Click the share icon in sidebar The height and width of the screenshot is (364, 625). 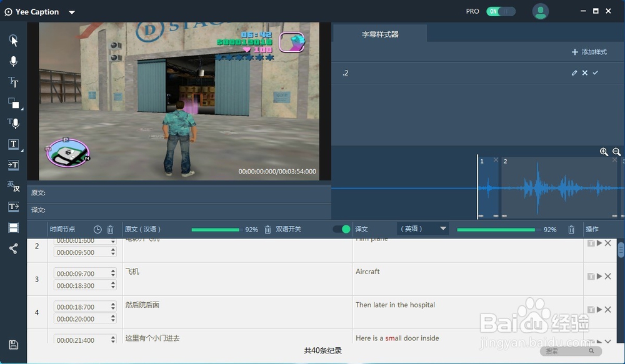pos(14,248)
